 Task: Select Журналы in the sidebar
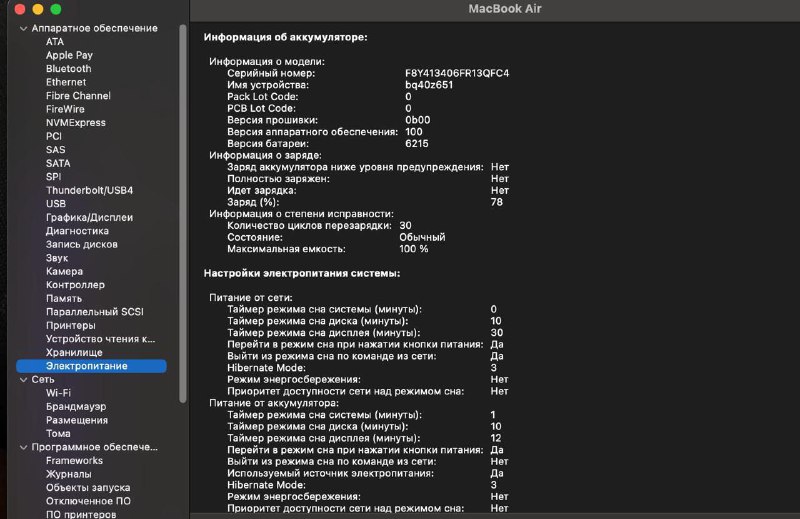pyautogui.click(x=68, y=474)
